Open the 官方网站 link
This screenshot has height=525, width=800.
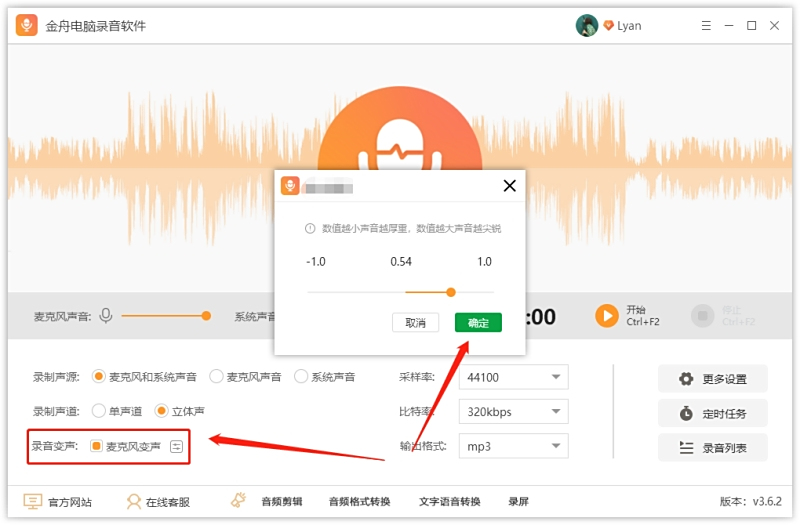pos(70,503)
